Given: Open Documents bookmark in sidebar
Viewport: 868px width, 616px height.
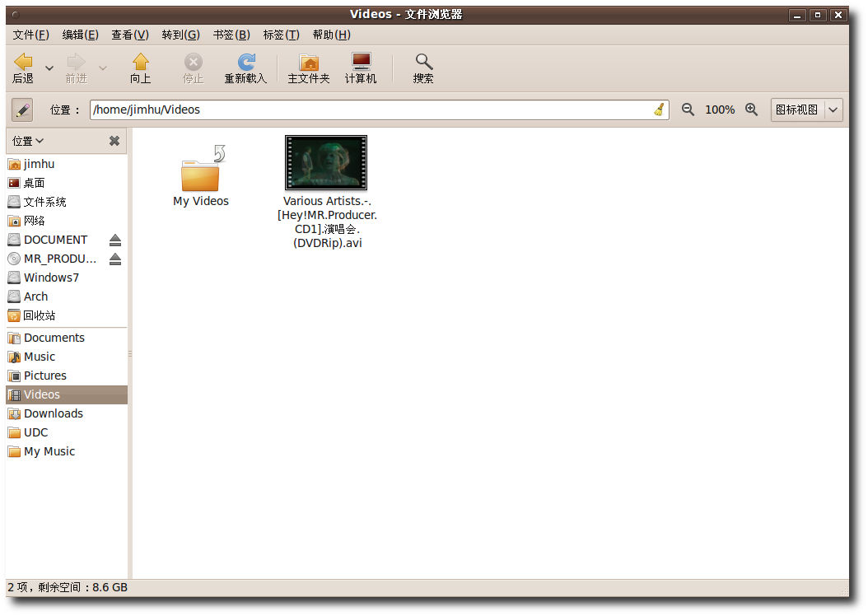Looking at the screenshot, I should point(67,338).
